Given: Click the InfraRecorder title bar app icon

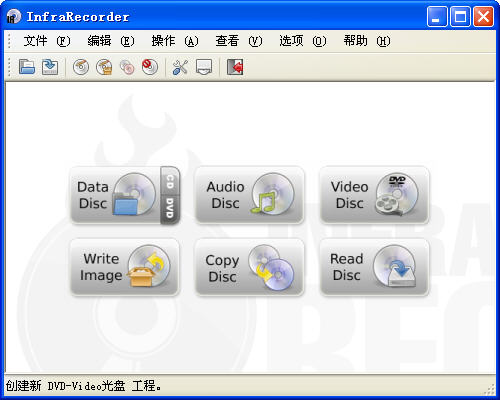Looking at the screenshot, I should click(x=13, y=16).
